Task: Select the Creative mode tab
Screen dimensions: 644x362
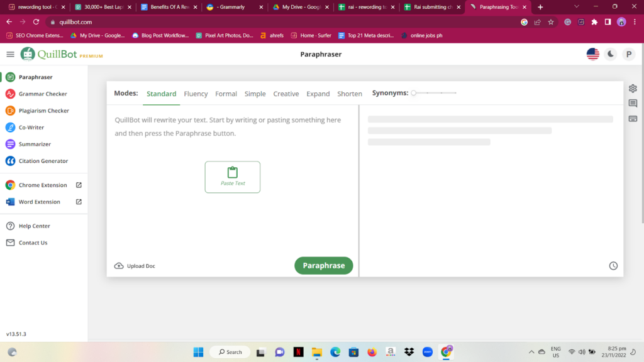Action: click(286, 94)
